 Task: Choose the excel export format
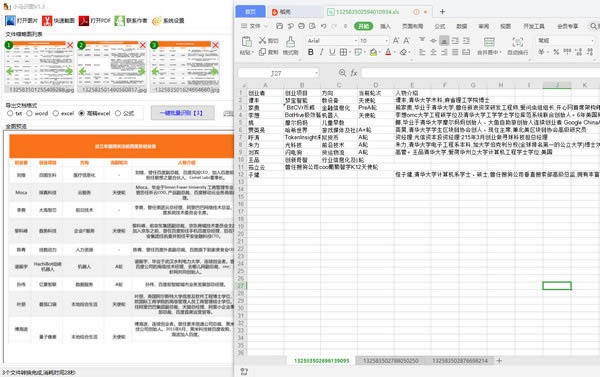click(56, 113)
